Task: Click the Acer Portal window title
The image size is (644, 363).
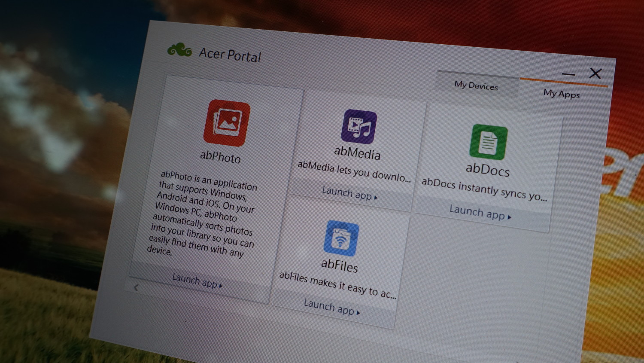Action: tap(230, 55)
